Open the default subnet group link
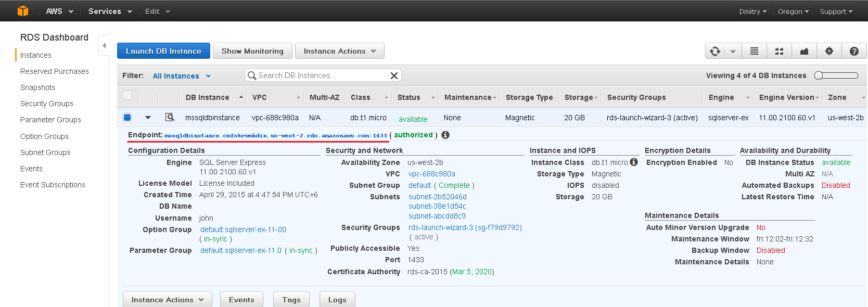 [419, 185]
